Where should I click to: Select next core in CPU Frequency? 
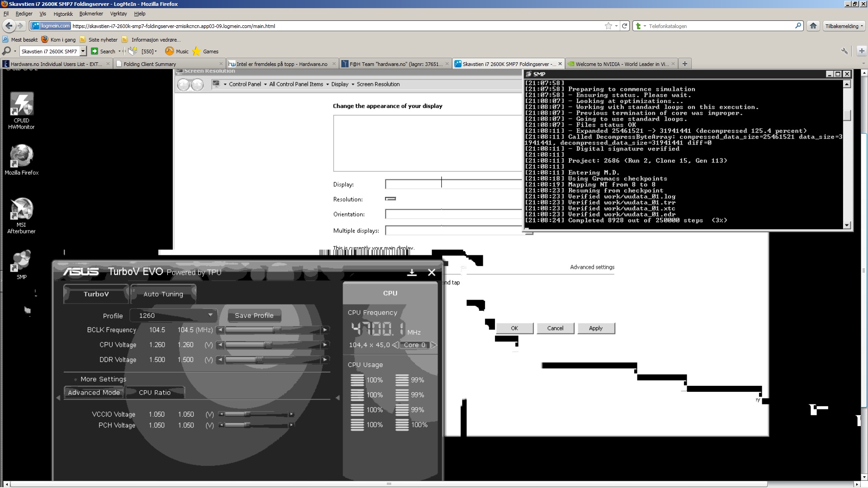pos(434,345)
